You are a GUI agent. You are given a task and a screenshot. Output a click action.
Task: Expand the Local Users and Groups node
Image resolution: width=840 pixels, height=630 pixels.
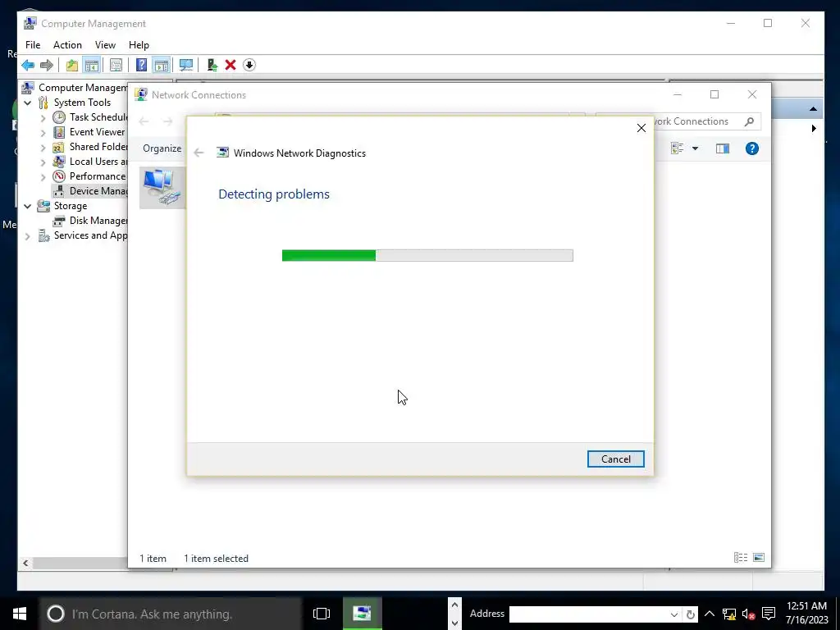43,162
